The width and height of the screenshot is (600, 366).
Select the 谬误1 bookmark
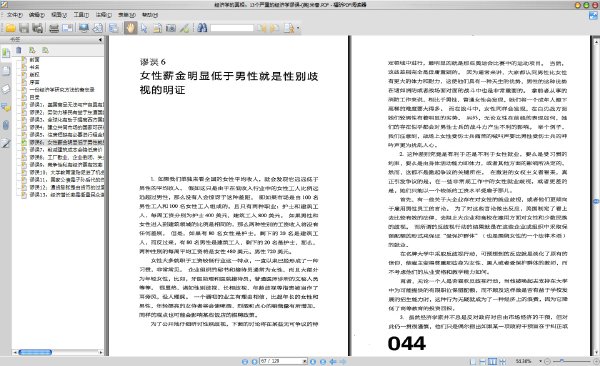click(x=66, y=105)
